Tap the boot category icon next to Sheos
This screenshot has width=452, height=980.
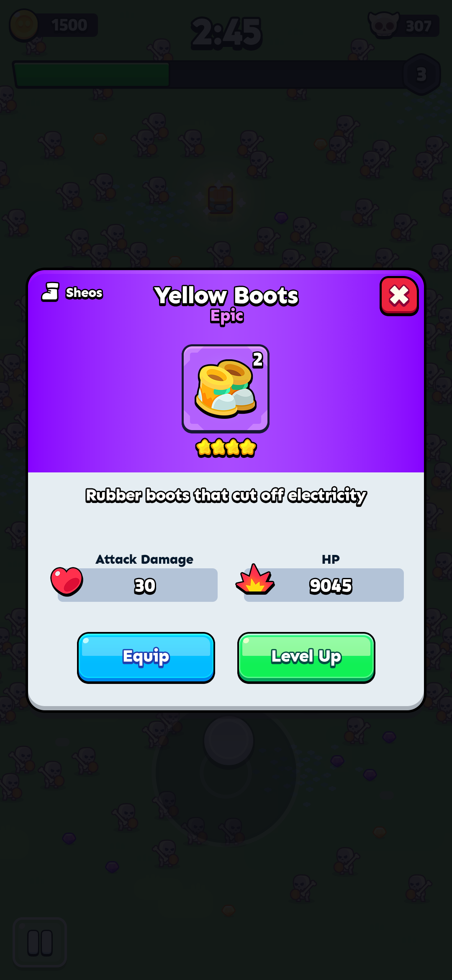pos(50,292)
